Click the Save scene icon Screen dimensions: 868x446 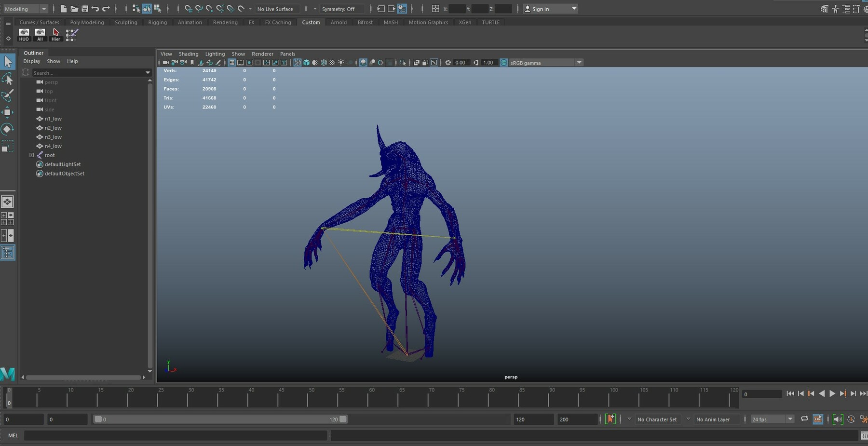tap(85, 9)
